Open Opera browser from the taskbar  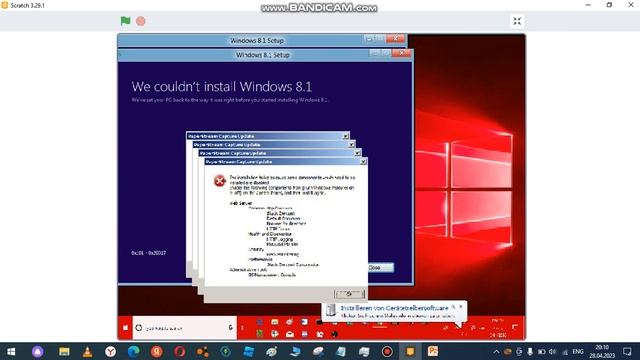click(x=180, y=351)
